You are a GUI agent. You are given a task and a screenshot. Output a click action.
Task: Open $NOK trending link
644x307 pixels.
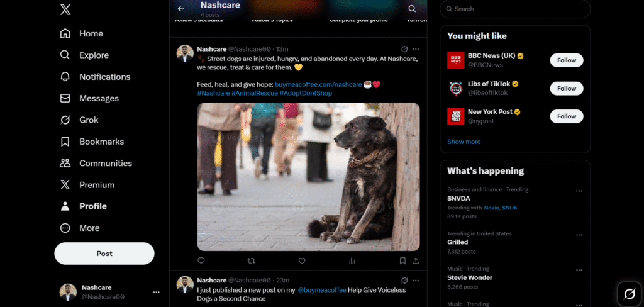click(x=509, y=208)
